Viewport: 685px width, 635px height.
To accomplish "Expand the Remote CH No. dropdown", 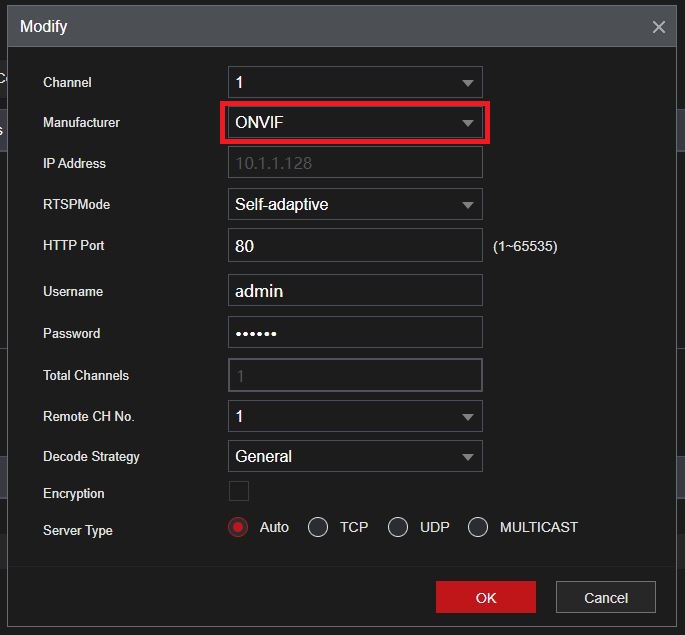I will point(355,416).
